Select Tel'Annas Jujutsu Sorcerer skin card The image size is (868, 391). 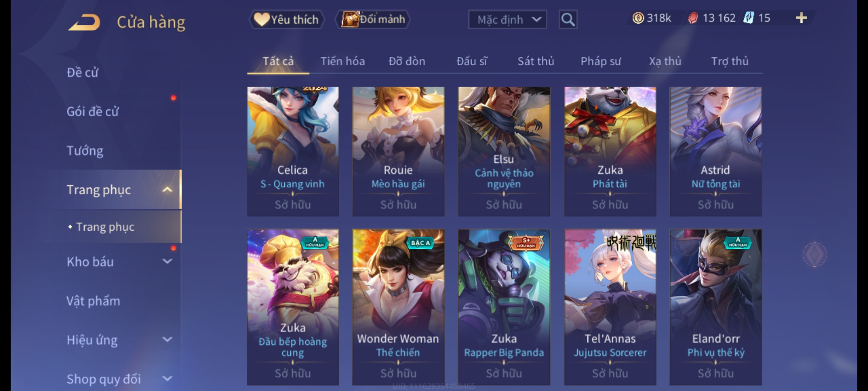610,307
